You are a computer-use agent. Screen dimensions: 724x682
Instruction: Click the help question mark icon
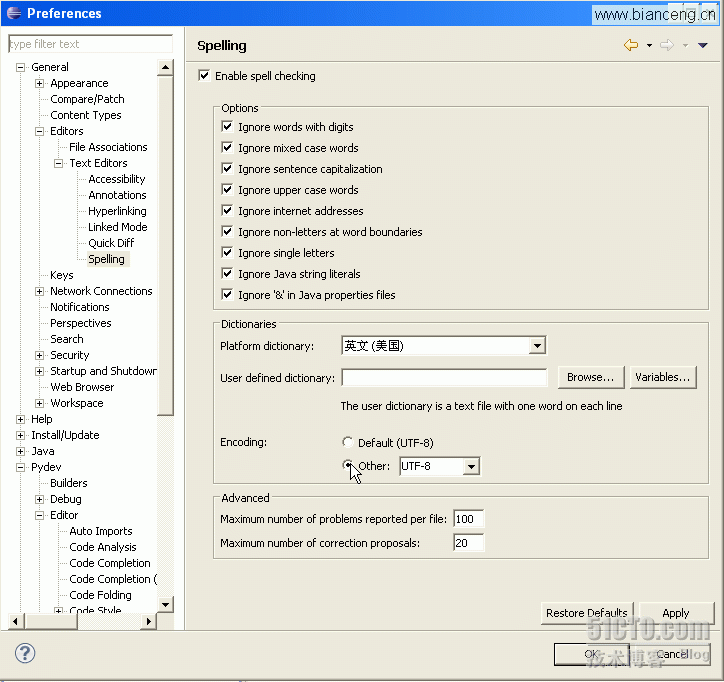(x=25, y=653)
